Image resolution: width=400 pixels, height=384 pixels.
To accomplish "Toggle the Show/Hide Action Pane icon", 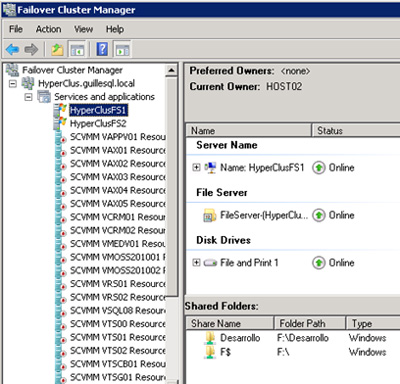I will [x=122, y=50].
